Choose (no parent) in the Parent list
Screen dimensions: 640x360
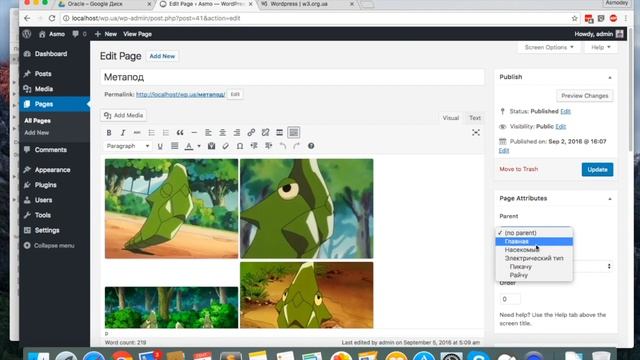pos(534,233)
